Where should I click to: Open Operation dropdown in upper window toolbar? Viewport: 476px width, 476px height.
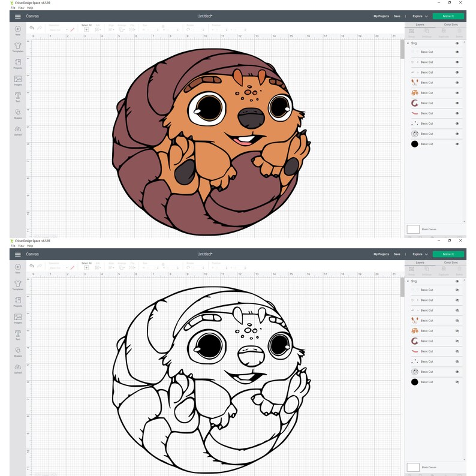click(x=58, y=30)
